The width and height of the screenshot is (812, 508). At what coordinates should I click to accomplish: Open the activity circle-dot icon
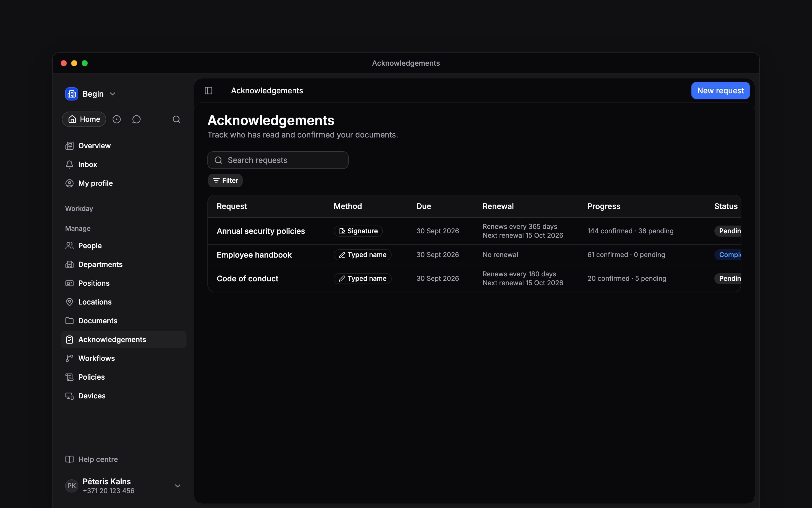pos(116,119)
